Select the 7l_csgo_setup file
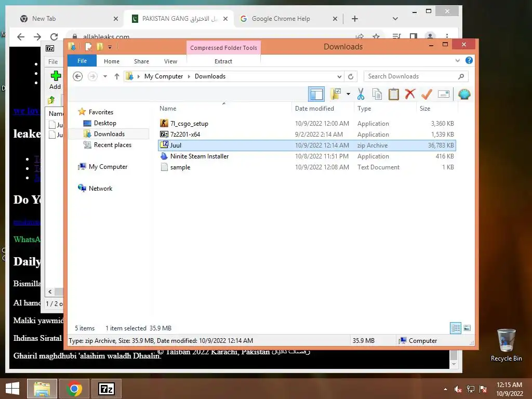The image size is (532, 399). click(x=307, y=124)
